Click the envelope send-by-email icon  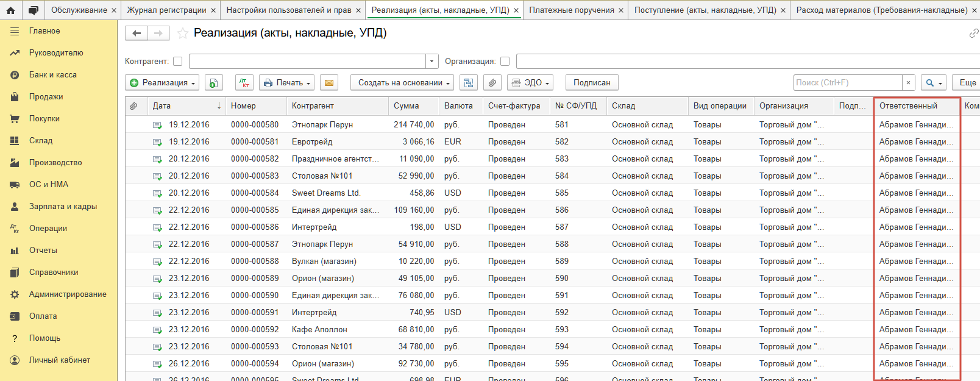[329, 83]
